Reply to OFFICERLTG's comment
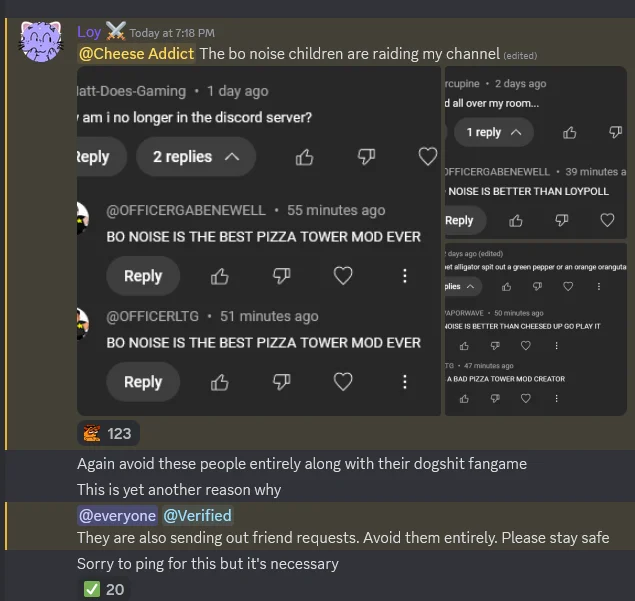This screenshot has height=601, width=635. pos(143,382)
